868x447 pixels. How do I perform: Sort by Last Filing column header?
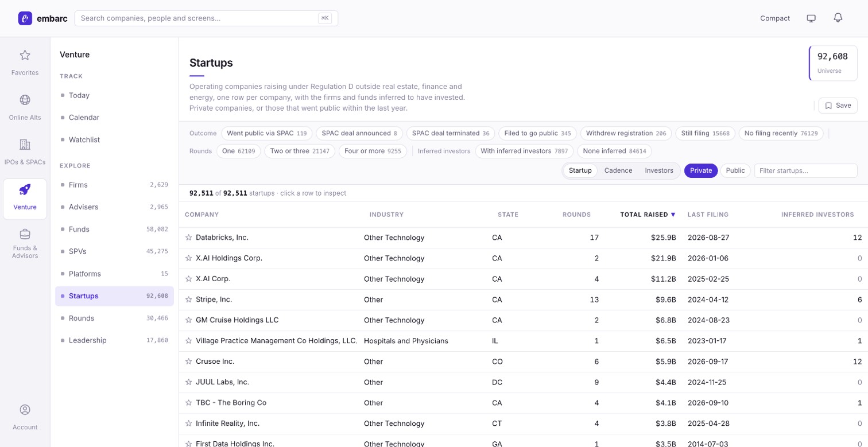(x=708, y=215)
